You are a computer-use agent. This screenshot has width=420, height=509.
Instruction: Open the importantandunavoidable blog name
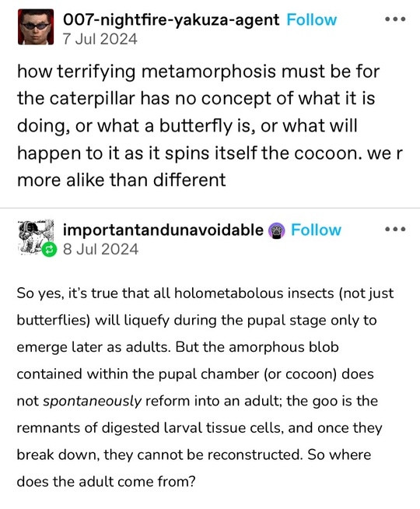point(163,230)
